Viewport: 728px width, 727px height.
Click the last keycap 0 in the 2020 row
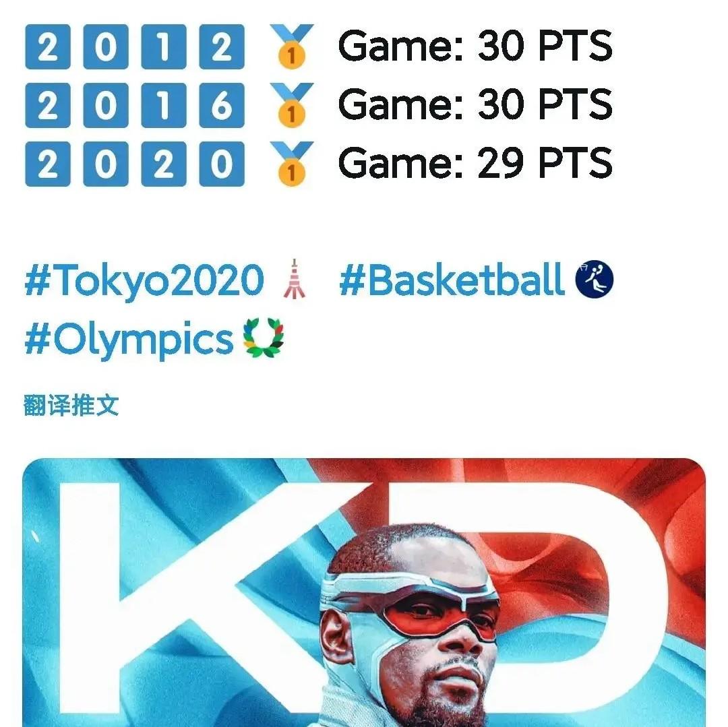222,164
